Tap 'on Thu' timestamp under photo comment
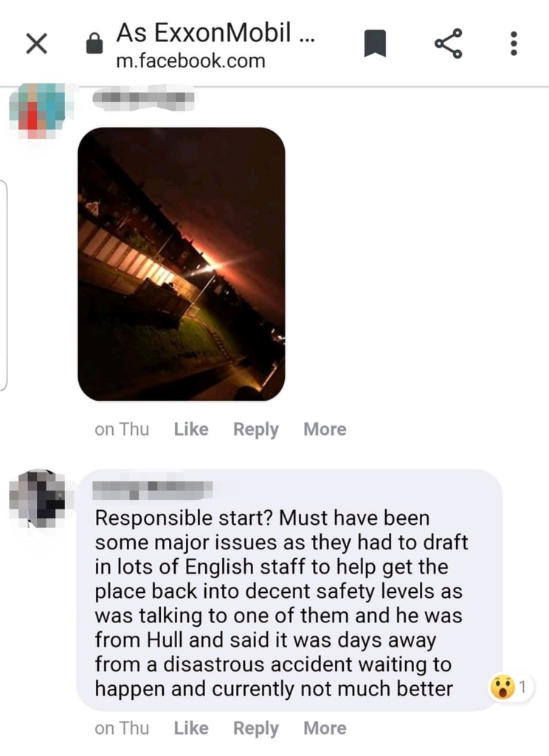The image size is (549, 756). pos(122,429)
